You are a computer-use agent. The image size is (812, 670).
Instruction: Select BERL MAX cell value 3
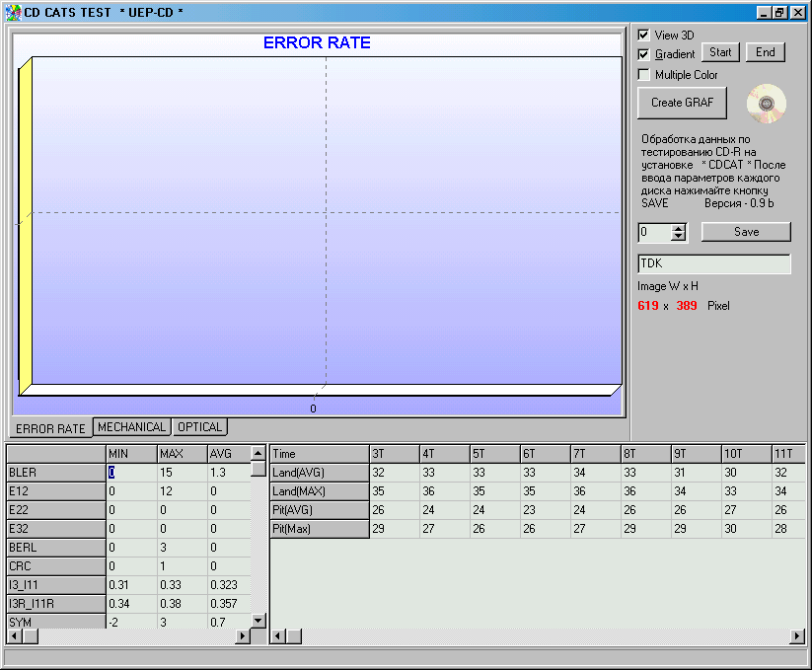(x=183, y=548)
